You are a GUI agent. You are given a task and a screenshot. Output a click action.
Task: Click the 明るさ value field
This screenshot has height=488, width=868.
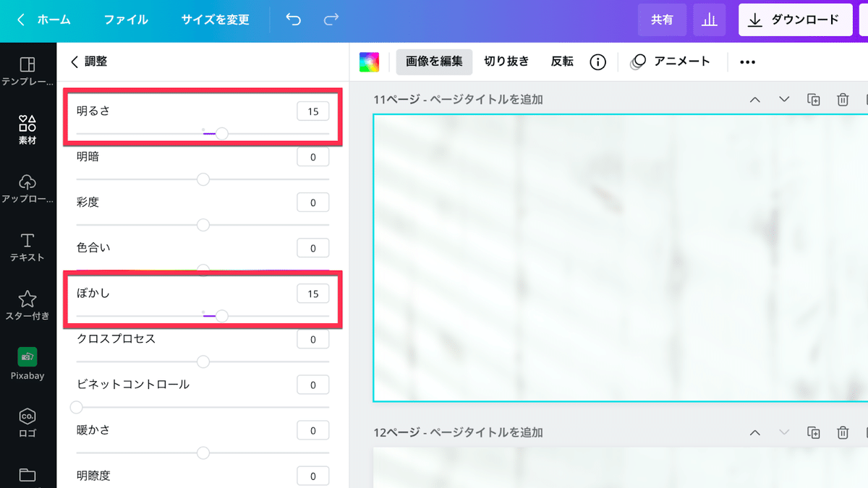[x=313, y=111]
